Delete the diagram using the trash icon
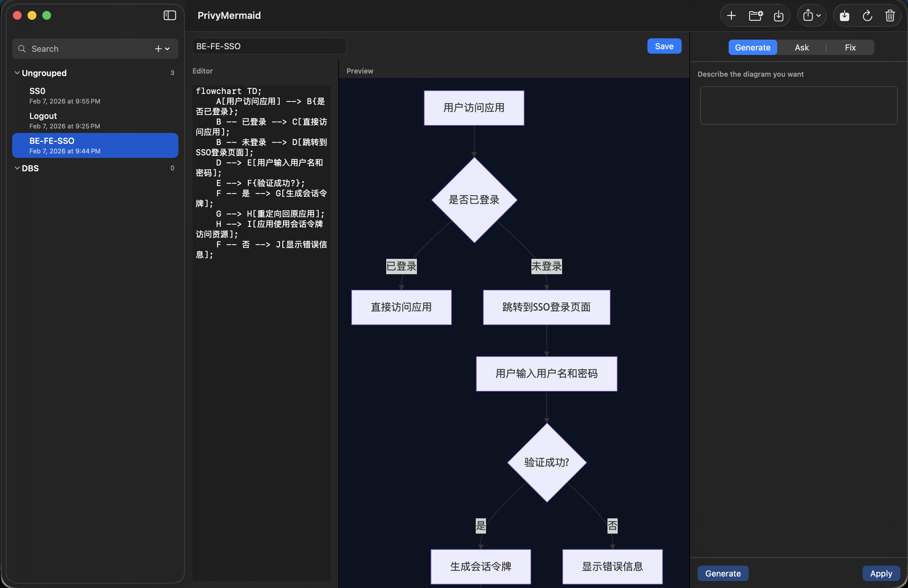The height and width of the screenshot is (588, 908). click(890, 15)
